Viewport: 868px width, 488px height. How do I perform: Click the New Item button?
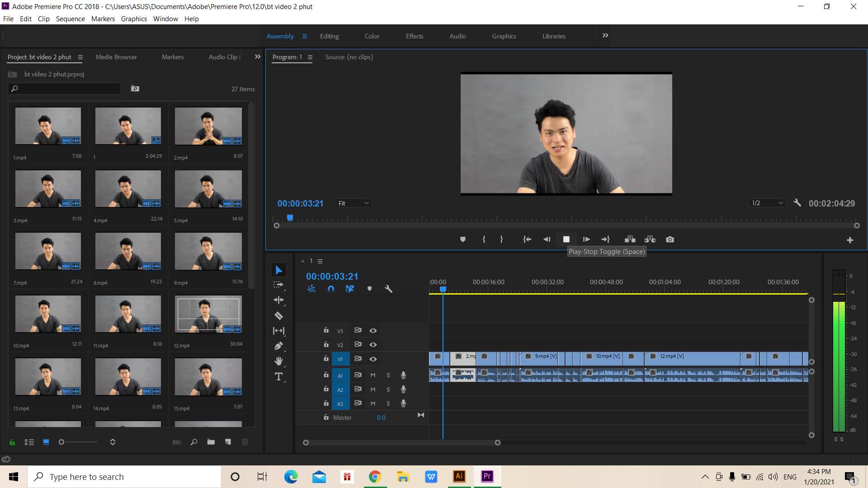point(228,442)
